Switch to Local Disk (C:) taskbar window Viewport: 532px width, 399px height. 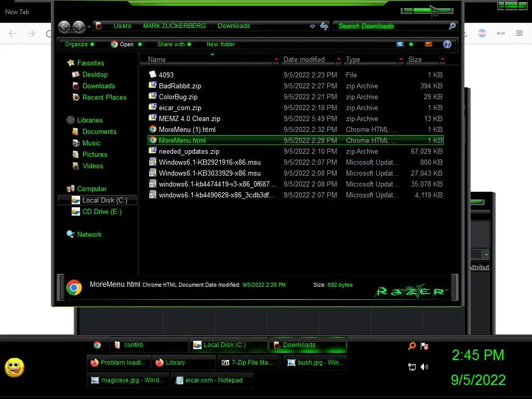[x=229, y=345]
